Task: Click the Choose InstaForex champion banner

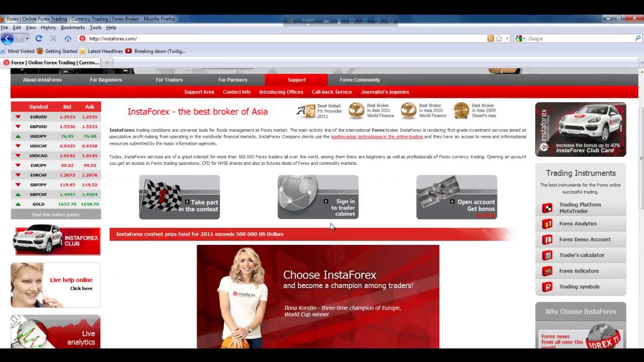Action: point(318,297)
